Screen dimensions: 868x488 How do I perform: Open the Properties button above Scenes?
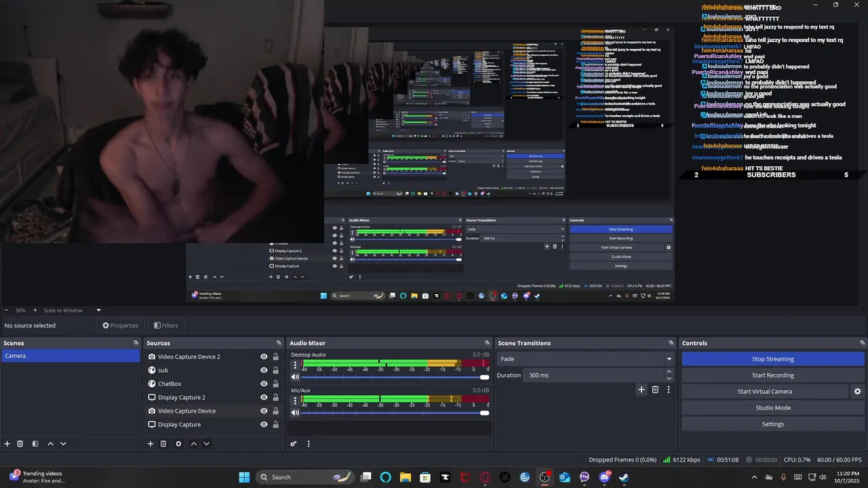tap(121, 325)
